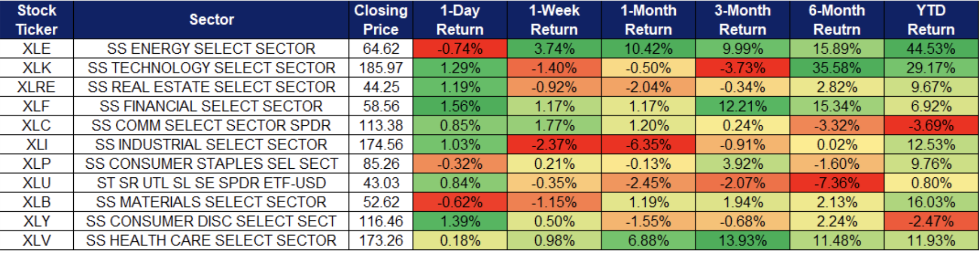Select the XLRE ticker cell
The width and height of the screenshot is (980, 258).
click(37, 87)
